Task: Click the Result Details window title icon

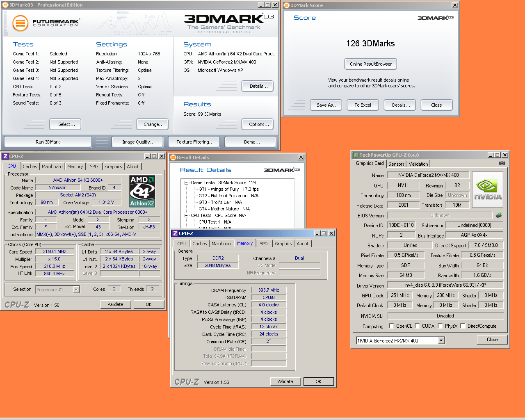Action: pyautogui.click(x=173, y=157)
